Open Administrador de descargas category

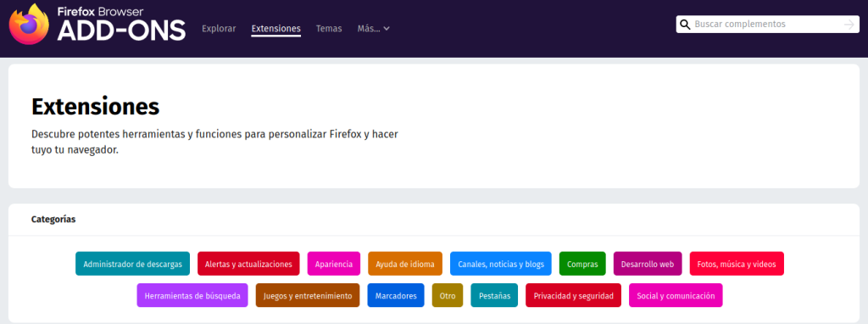[133, 264]
